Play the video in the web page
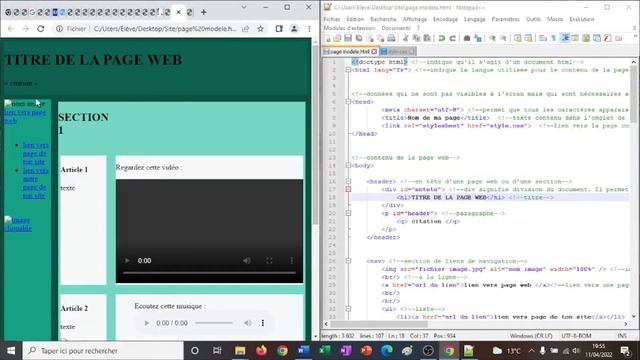The width and height of the screenshot is (640, 360). point(127,260)
